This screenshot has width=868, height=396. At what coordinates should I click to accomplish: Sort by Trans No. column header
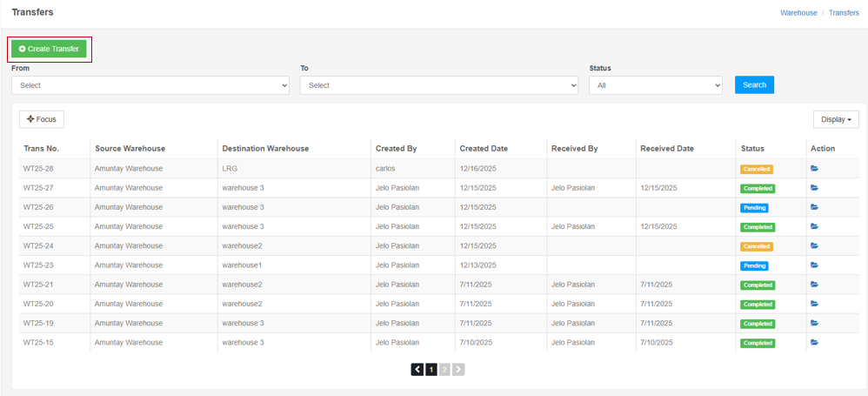pos(41,149)
